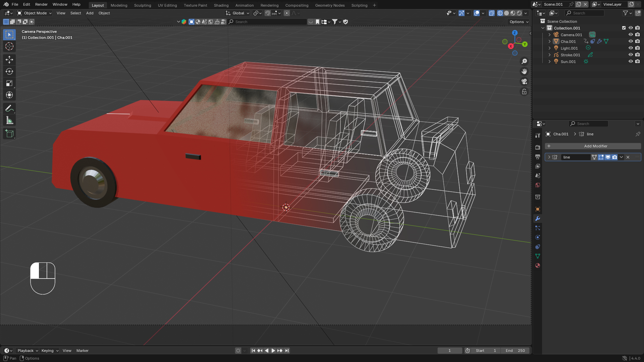Open the Physics properties tab
This screenshot has width=644, height=362.
[x=538, y=237]
